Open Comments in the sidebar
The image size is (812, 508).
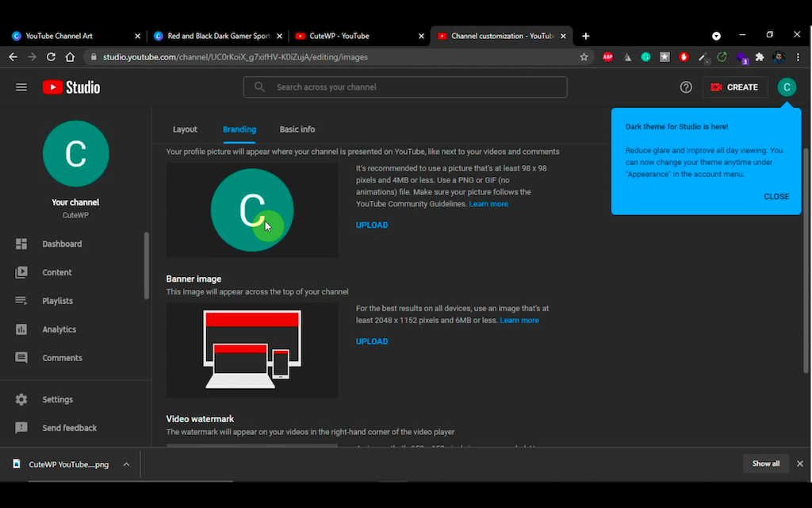click(x=62, y=358)
